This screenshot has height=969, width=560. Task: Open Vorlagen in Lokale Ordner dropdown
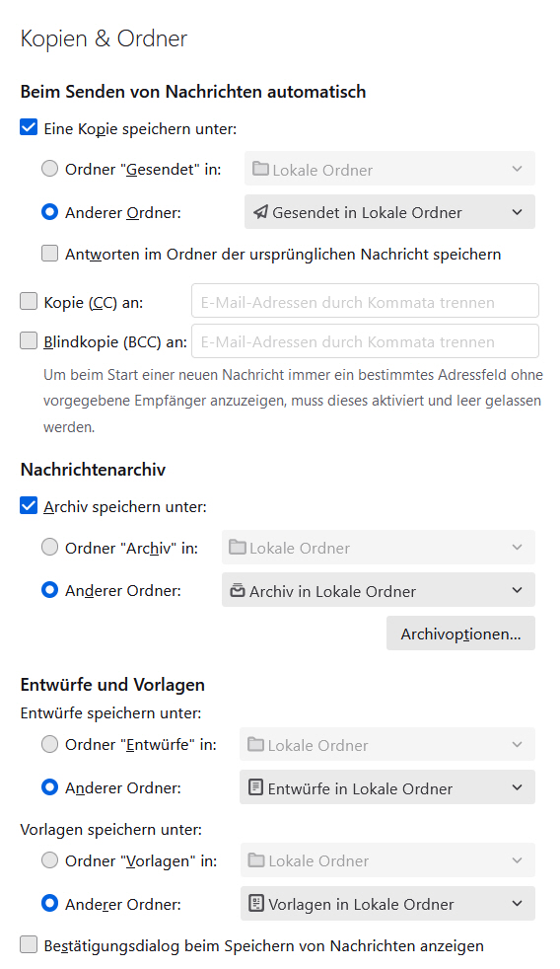coord(387,904)
